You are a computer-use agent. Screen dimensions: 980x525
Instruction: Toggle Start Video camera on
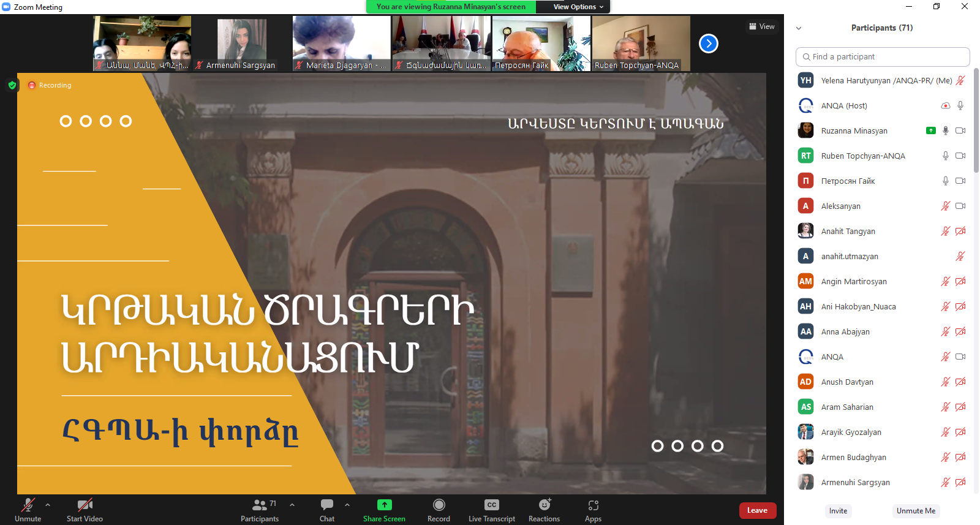pyautogui.click(x=85, y=505)
